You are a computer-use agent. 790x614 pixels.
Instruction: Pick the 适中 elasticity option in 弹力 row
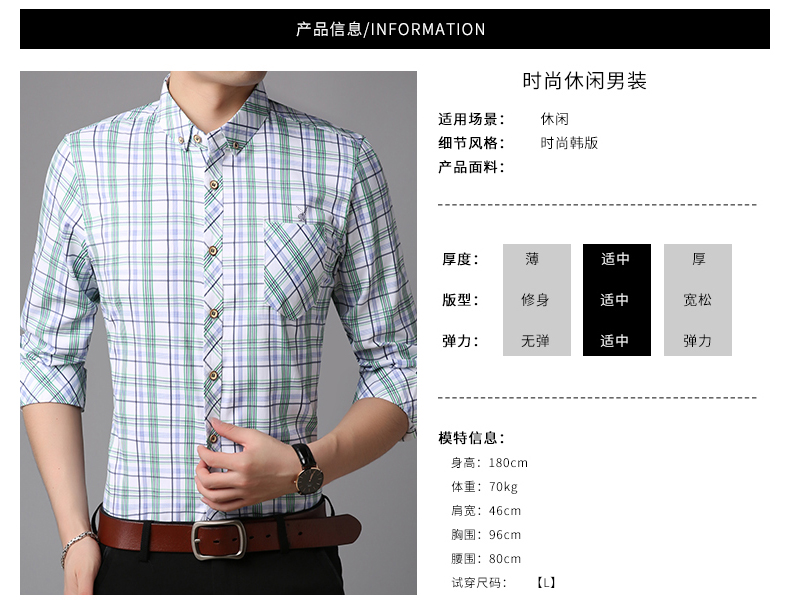coord(615,341)
